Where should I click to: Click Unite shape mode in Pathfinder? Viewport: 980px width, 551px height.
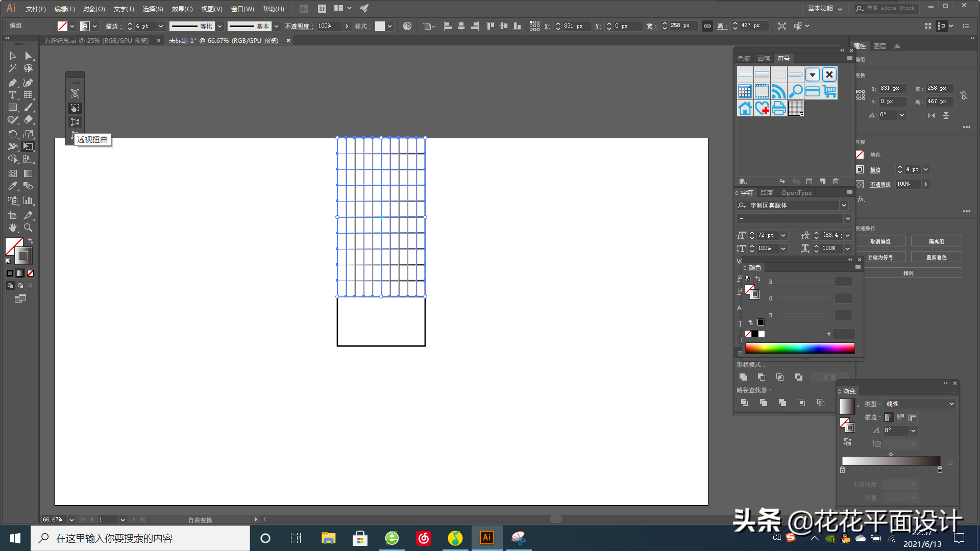click(743, 377)
